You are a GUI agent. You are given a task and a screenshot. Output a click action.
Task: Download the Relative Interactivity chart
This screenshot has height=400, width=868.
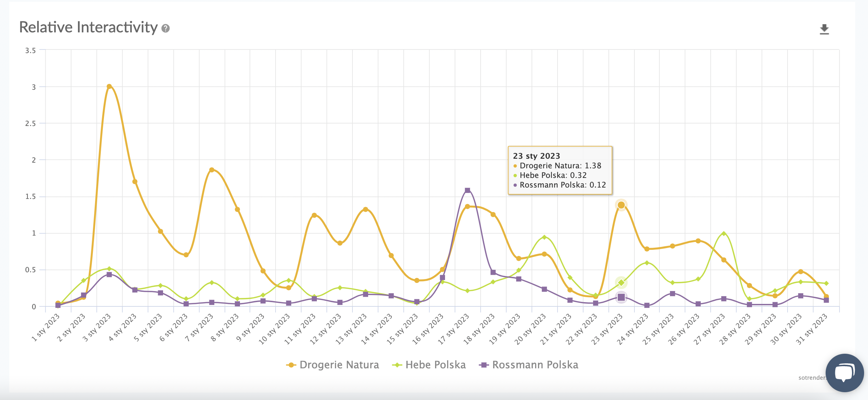824,29
